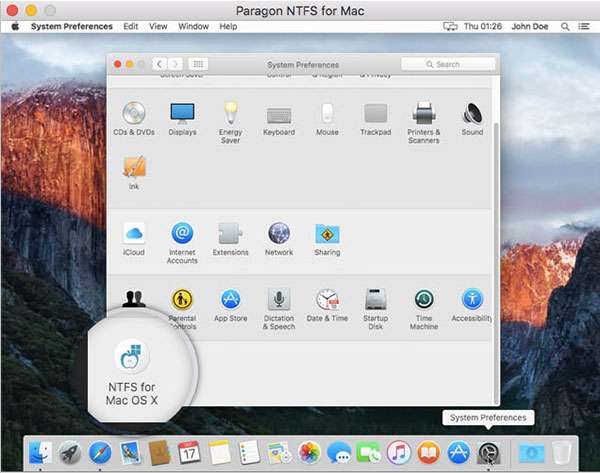Open the Mouse preference pane
This screenshot has width=600, height=473.
pos(327,119)
